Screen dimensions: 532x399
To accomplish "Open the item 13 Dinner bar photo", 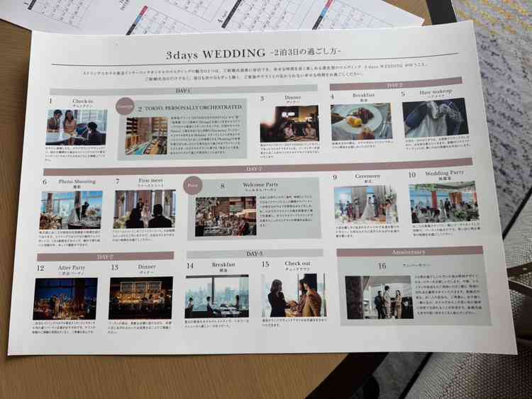I will pos(141,298).
